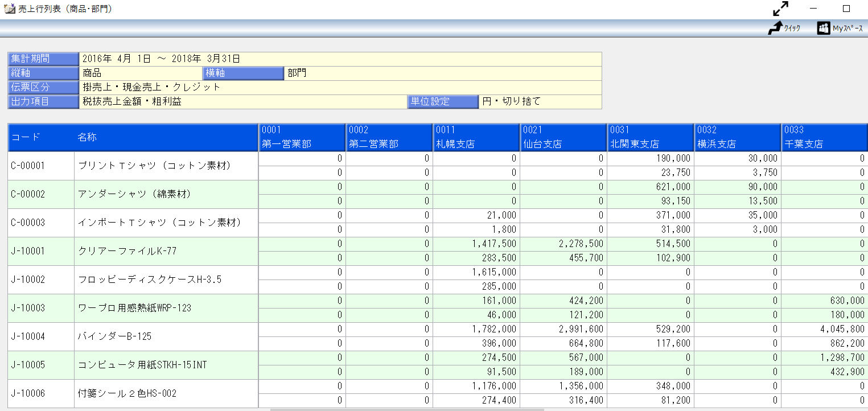The image size is (868, 411).
Task: Click product name 付箋シール２色HS-002
Action: pyautogui.click(x=127, y=393)
